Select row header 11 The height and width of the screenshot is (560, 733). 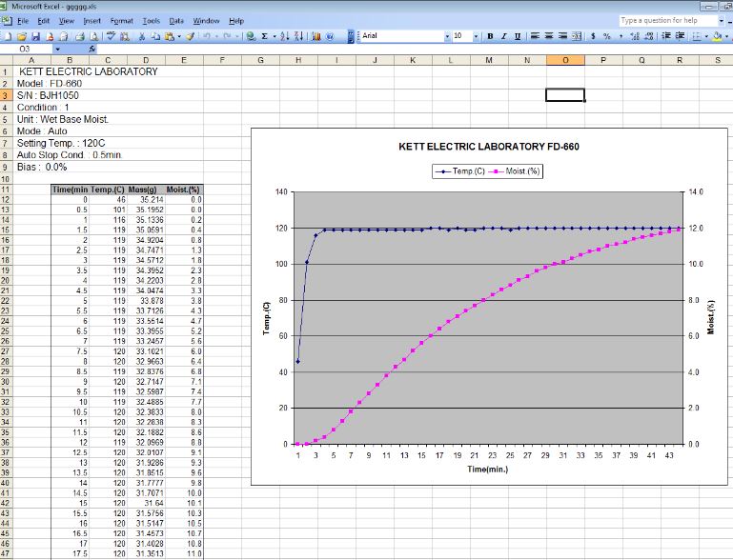pyautogui.click(x=6, y=190)
